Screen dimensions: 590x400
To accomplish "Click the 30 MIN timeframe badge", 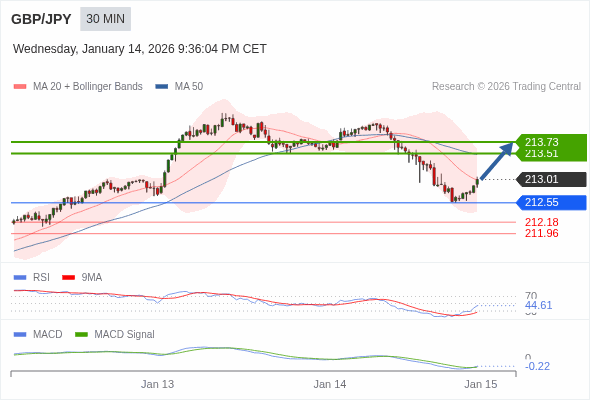I will click(x=105, y=19).
